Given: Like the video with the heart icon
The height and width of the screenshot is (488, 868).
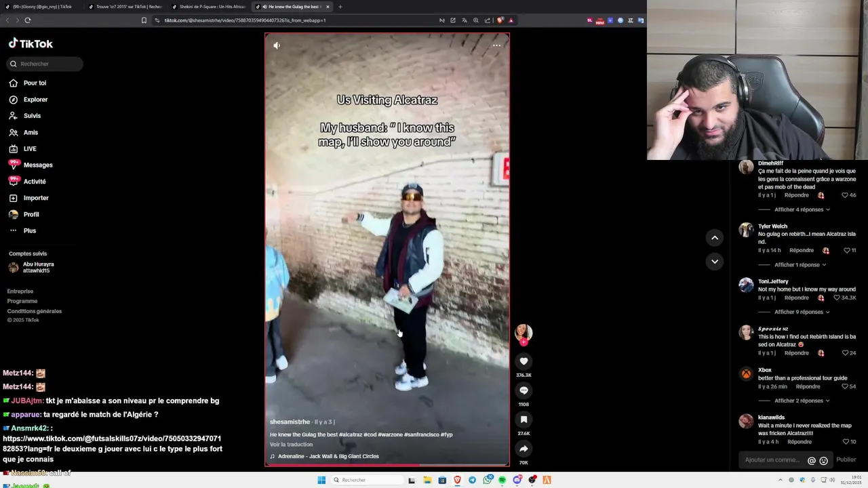Looking at the screenshot, I should click(x=524, y=361).
